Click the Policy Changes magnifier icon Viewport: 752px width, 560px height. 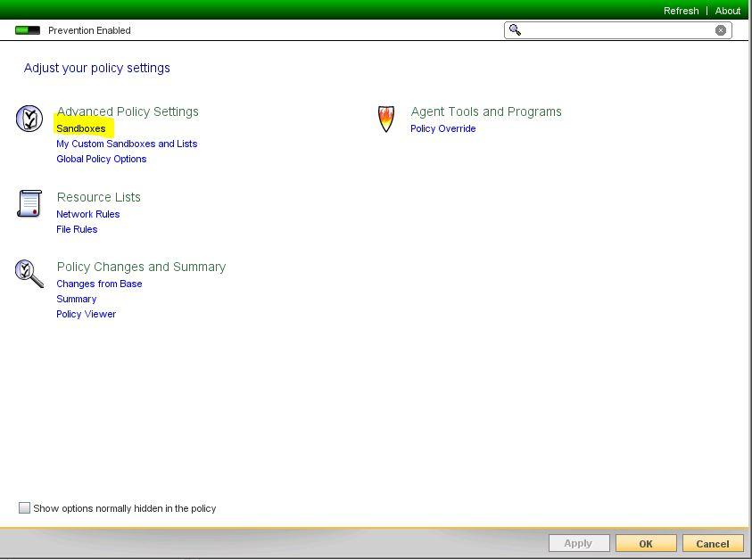point(29,273)
